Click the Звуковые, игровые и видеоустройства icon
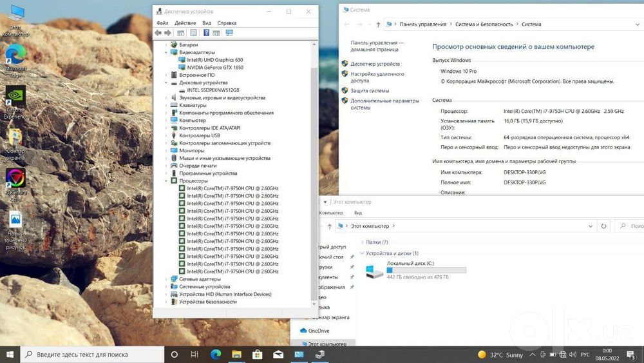 coord(174,97)
